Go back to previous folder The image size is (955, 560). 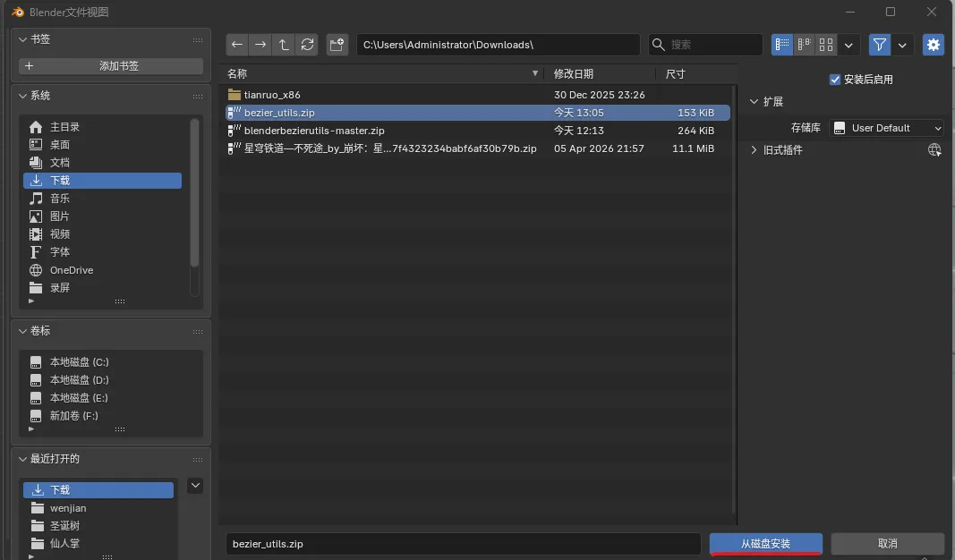pos(237,45)
